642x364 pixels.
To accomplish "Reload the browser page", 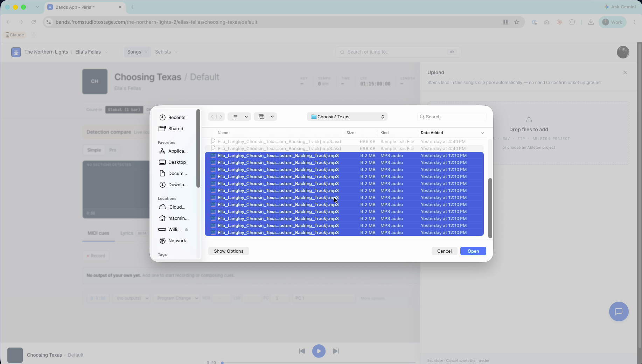I will 34,22.
